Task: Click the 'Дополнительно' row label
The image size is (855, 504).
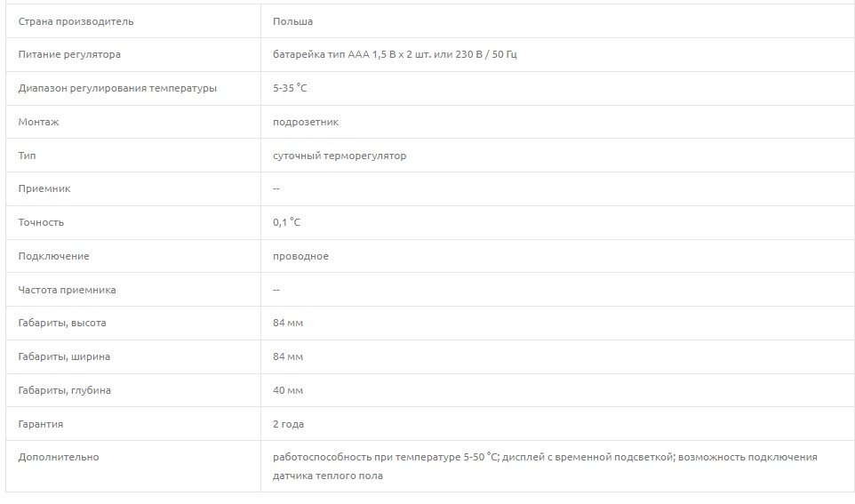Action: point(59,458)
